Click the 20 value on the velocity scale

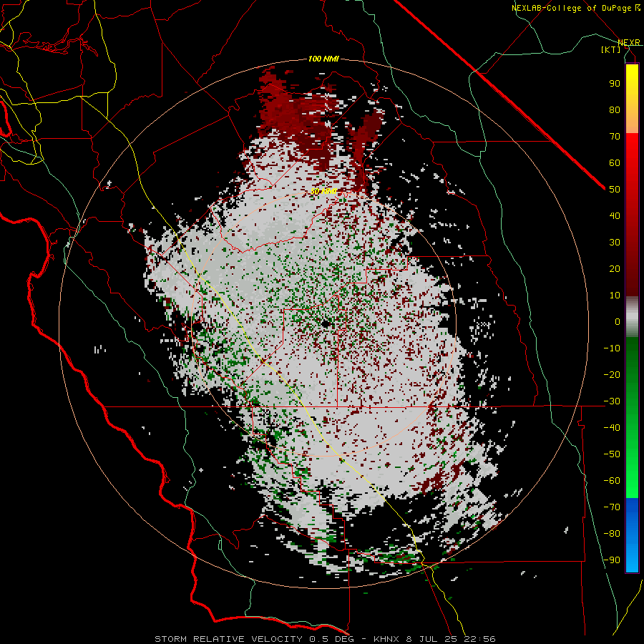615,268
